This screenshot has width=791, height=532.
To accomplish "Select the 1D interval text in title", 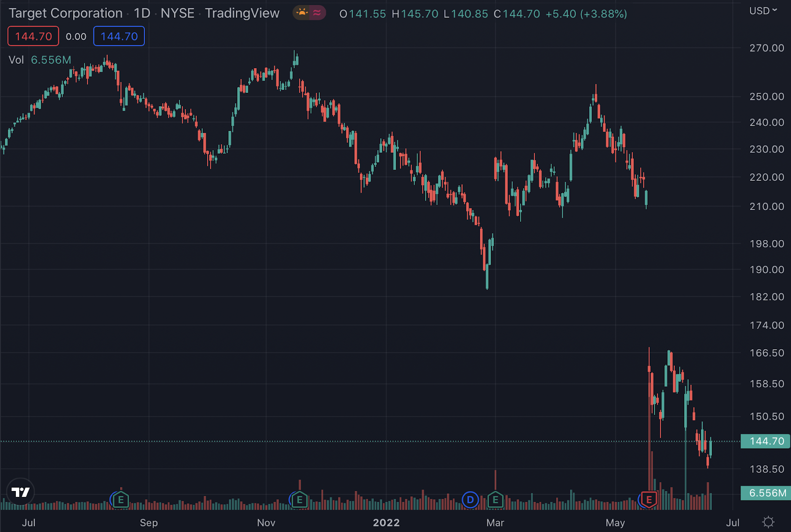I will click(x=142, y=13).
